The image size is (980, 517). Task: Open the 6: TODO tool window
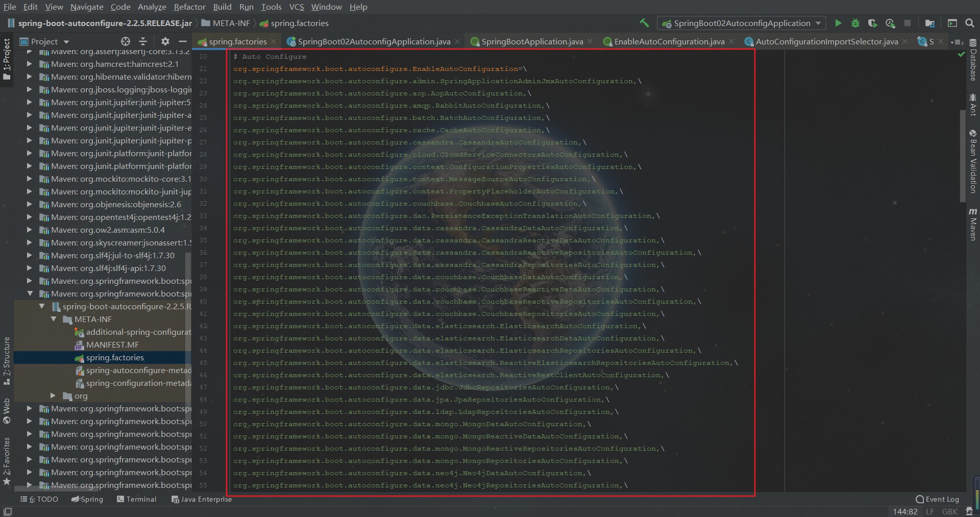coord(39,499)
